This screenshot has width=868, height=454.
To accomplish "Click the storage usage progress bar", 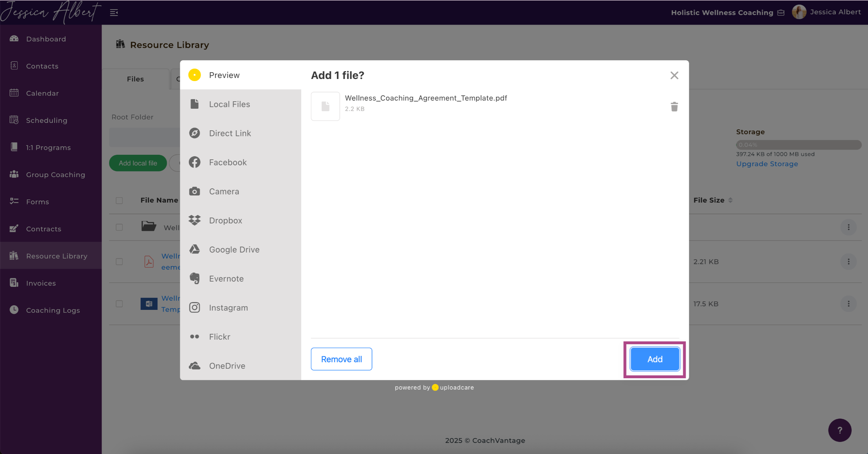I will (798, 145).
